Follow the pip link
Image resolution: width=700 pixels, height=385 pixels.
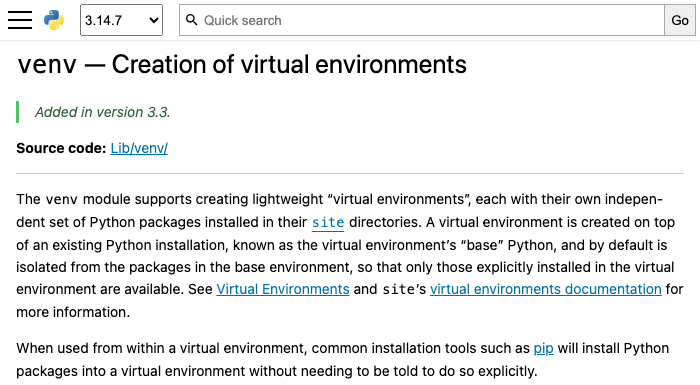pos(543,348)
